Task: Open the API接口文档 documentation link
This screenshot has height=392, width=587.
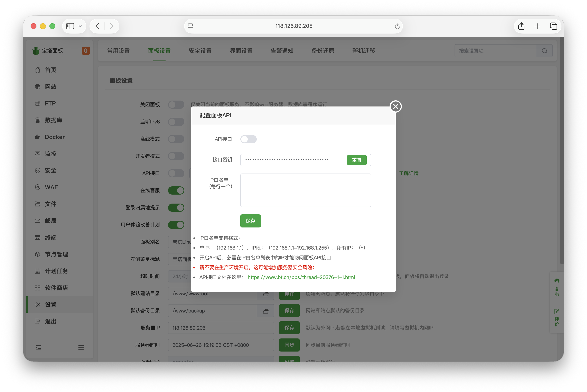Action: pyautogui.click(x=301, y=277)
